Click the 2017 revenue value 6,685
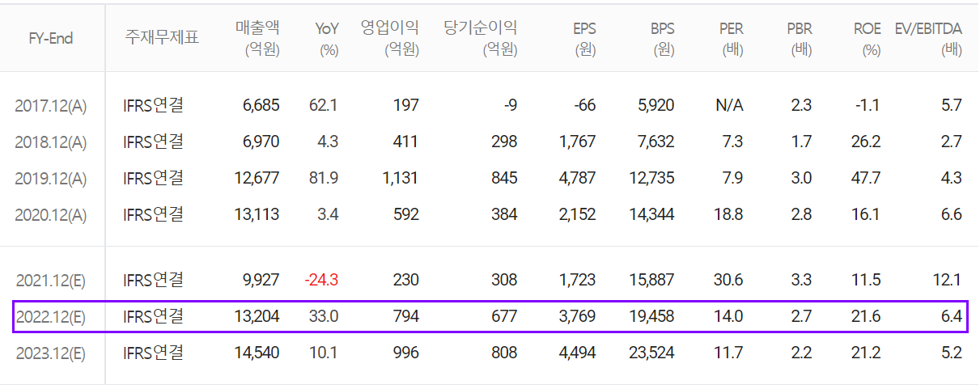 coord(261,105)
